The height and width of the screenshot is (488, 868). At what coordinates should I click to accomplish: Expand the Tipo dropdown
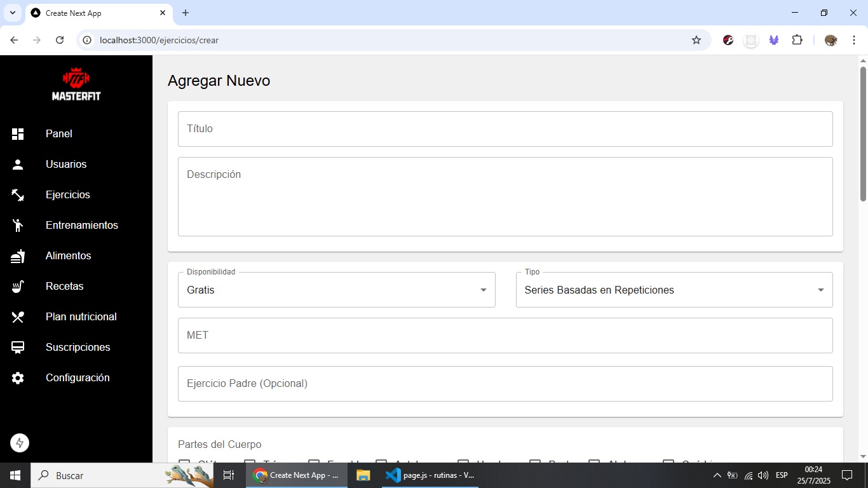pos(674,290)
